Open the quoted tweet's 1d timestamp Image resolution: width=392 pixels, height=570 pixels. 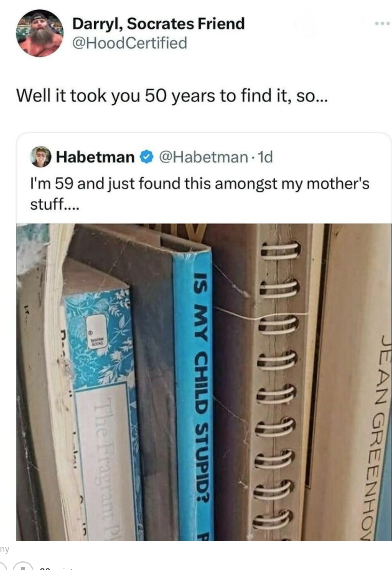[265, 157]
